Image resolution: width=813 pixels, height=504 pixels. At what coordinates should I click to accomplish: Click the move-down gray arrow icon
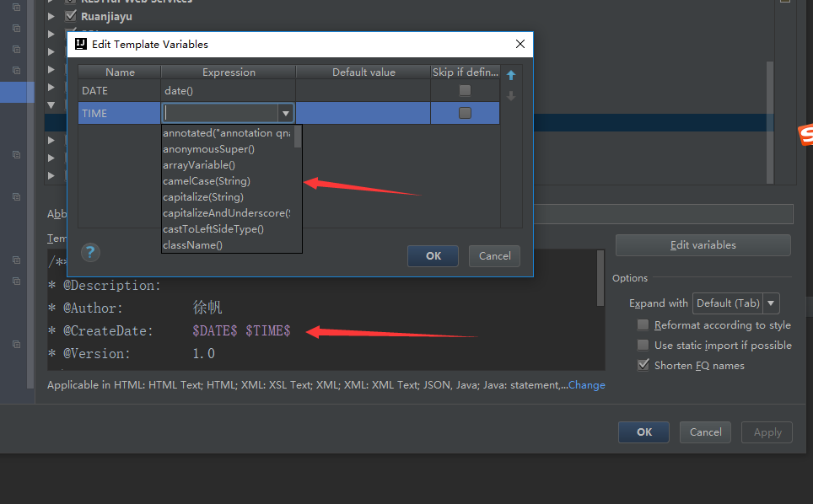click(511, 96)
